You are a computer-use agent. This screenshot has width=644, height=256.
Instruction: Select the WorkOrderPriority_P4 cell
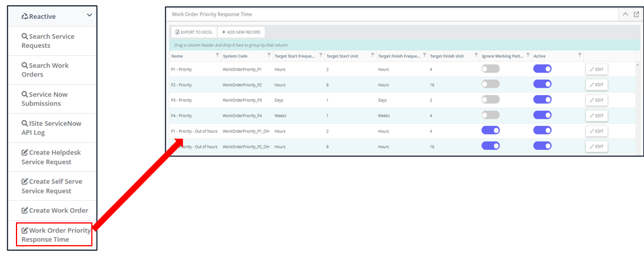[242, 116]
